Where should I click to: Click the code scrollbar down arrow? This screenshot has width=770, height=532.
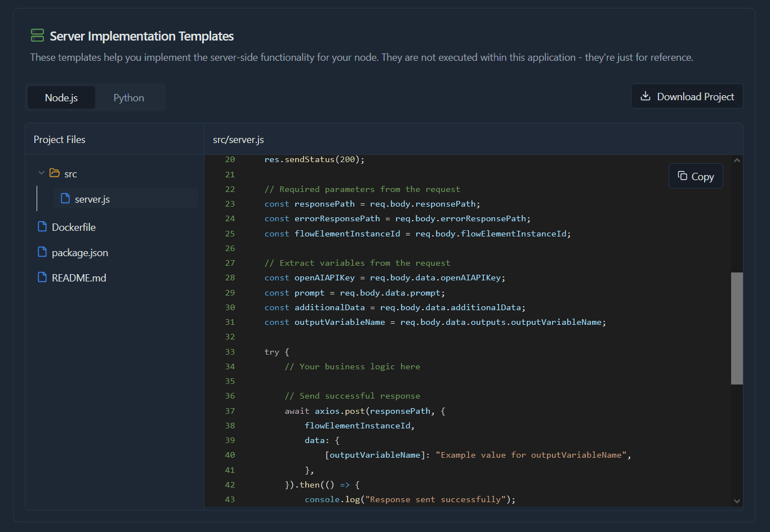tap(737, 500)
